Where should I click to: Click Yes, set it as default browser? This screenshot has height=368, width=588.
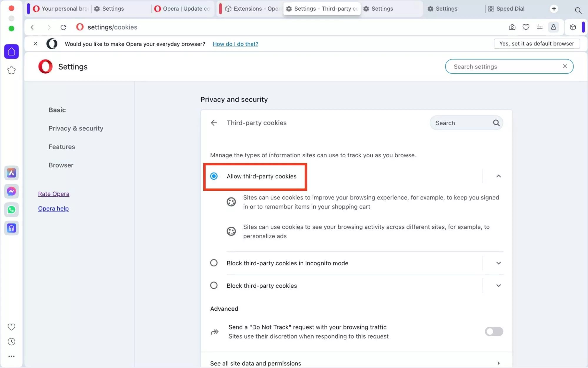(537, 44)
